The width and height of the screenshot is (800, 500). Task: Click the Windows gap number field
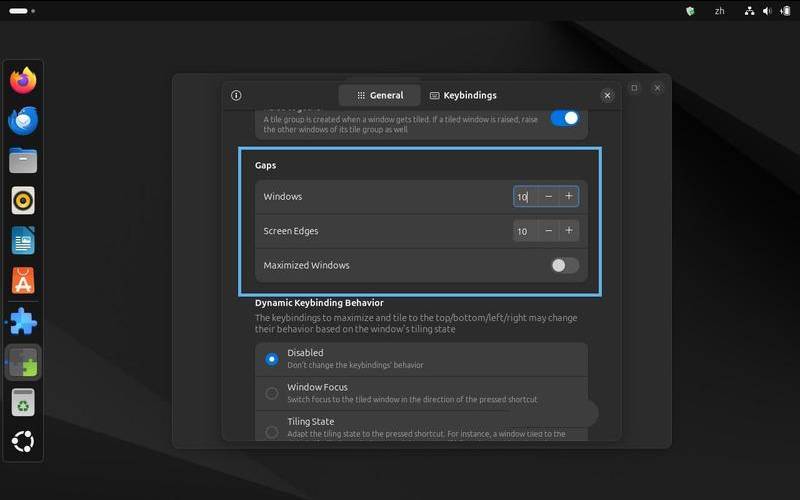click(524, 197)
